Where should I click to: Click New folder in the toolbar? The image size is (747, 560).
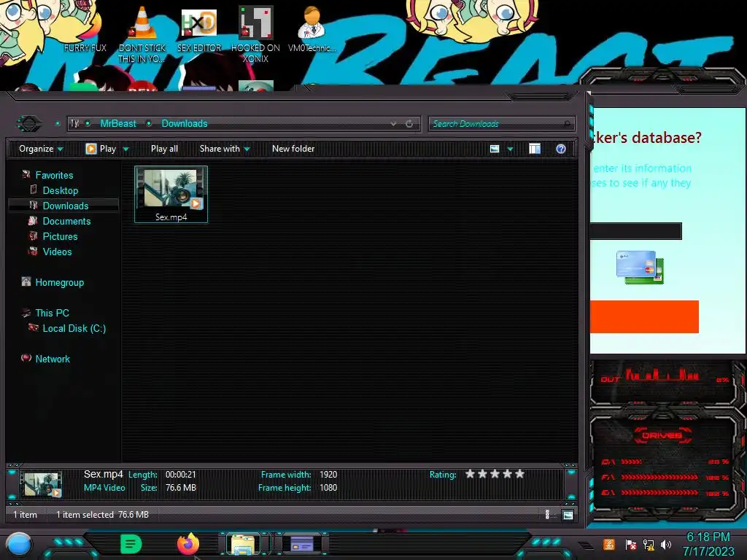coord(293,149)
